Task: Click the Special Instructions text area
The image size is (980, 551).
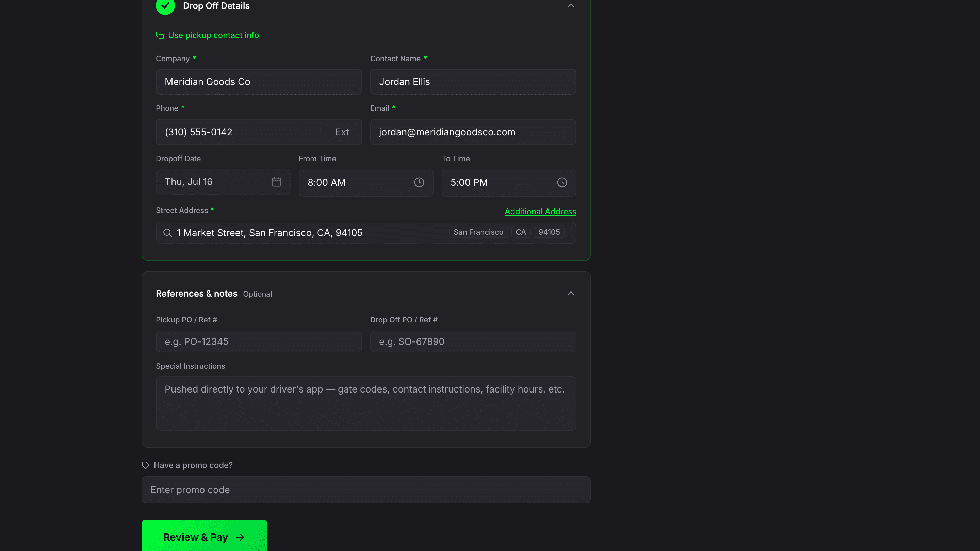Action: (365, 403)
